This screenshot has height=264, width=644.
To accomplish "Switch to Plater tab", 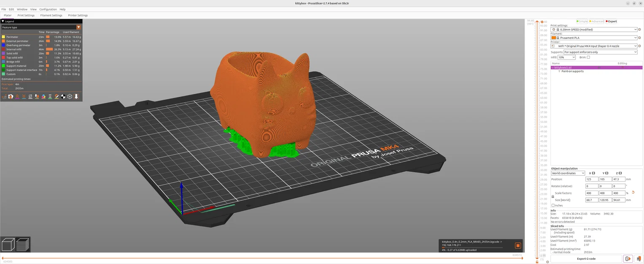I will [x=8, y=15].
